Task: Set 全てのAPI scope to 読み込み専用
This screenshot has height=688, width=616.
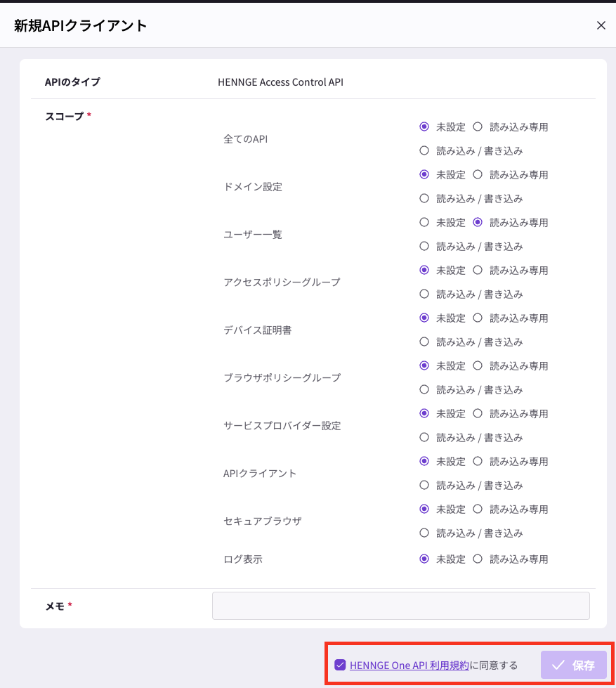Action: click(x=478, y=127)
